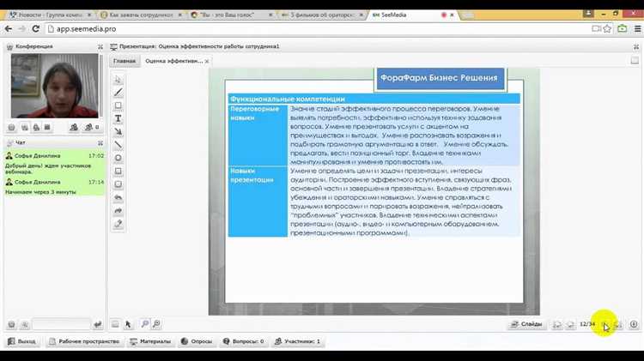Click the browser back arrow

click(x=9, y=28)
